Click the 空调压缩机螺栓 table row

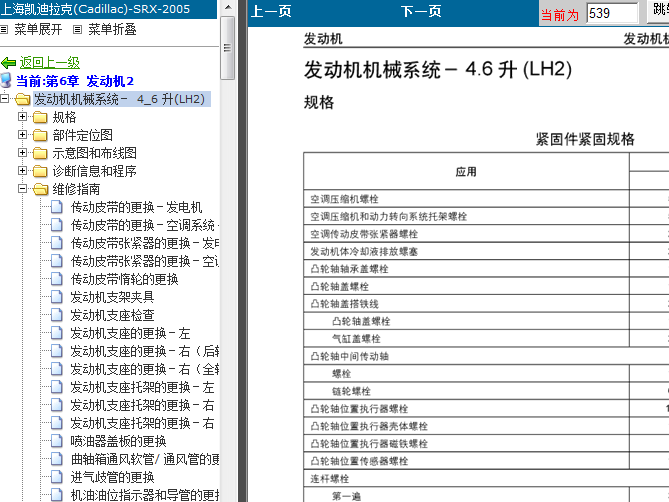(486, 199)
